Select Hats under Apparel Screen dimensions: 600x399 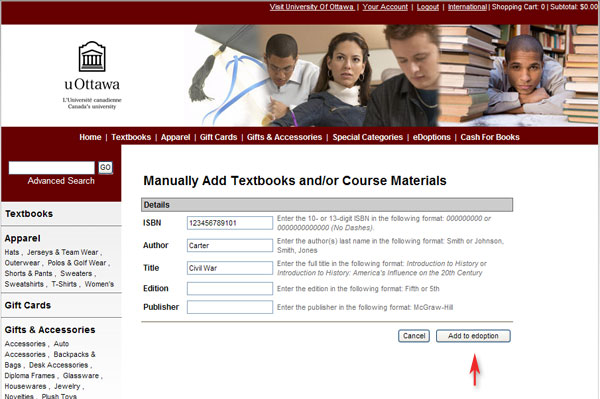click(x=12, y=252)
